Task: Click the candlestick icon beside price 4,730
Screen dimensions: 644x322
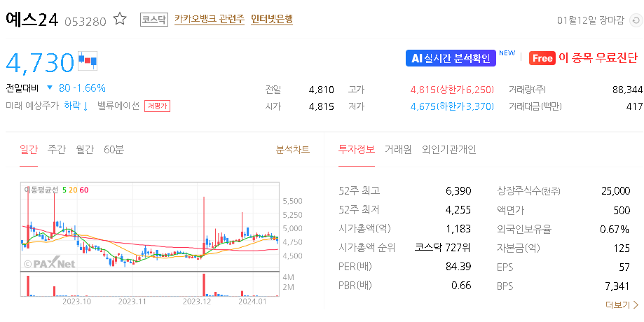Action: point(88,61)
